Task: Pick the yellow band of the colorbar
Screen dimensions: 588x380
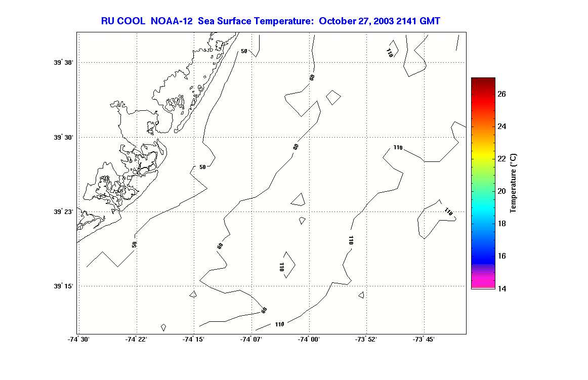Action: pyautogui.click(x=483, y=154)
